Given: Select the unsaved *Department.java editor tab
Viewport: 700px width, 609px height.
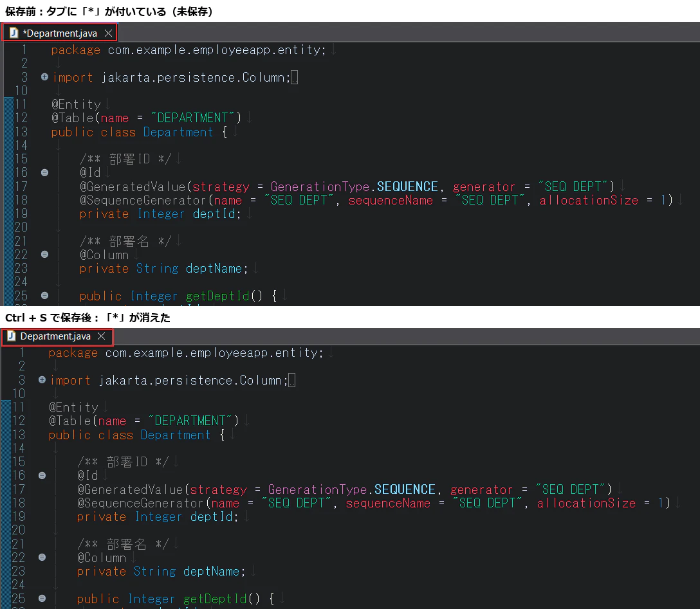Looking at the screenshot, I should tap(59, 33).
